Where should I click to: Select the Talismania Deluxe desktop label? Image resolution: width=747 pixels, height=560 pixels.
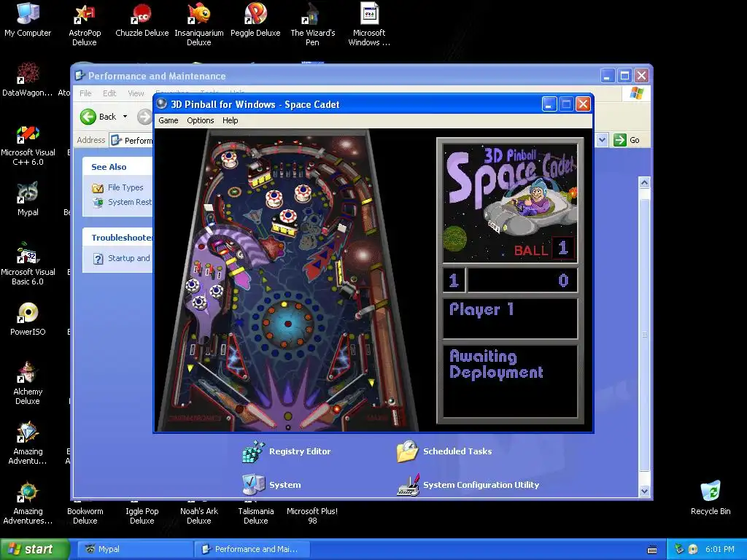coord(256,516)
